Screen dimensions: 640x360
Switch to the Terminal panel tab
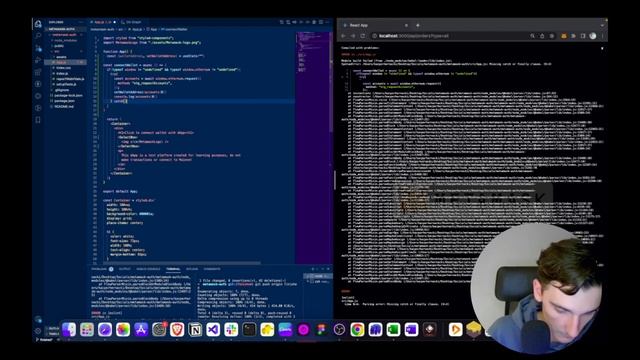point(173,269)
